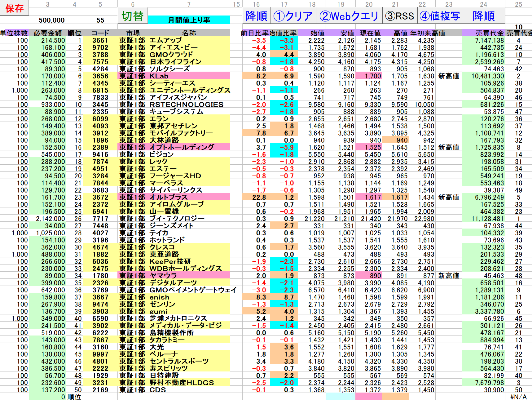Click the 降順 button beside ①クリア

[x=256, y=16]
